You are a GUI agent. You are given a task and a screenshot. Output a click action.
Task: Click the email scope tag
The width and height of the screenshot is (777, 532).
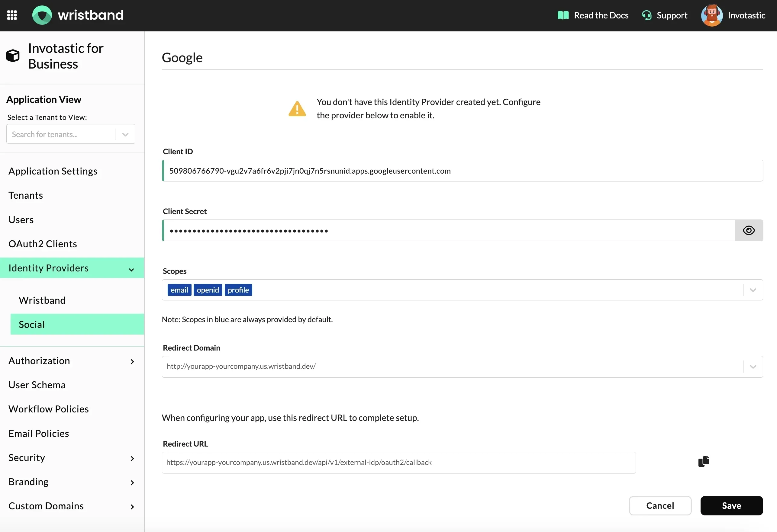point(179,290)
